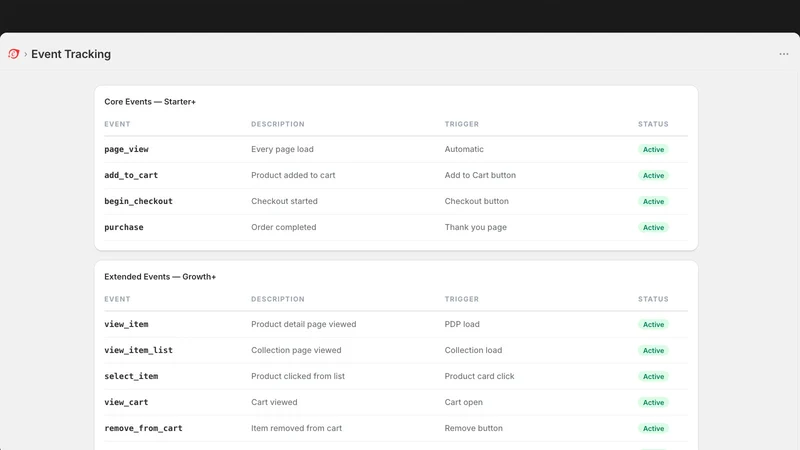Viewport: 800px width, 450px height.
Task: Click the 'Collection load' trigger cell
Action: pyautogui.click(x=473, y=350)
